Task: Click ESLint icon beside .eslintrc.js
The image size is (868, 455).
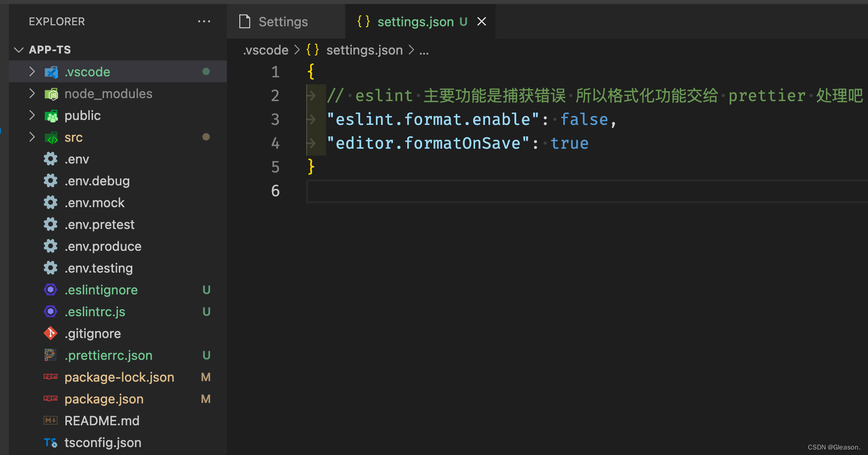Action: 51,311
